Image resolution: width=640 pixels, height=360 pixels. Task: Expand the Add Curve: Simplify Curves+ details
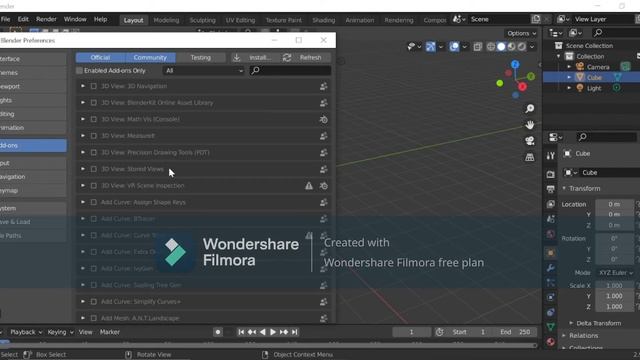(x=83, y=302)
